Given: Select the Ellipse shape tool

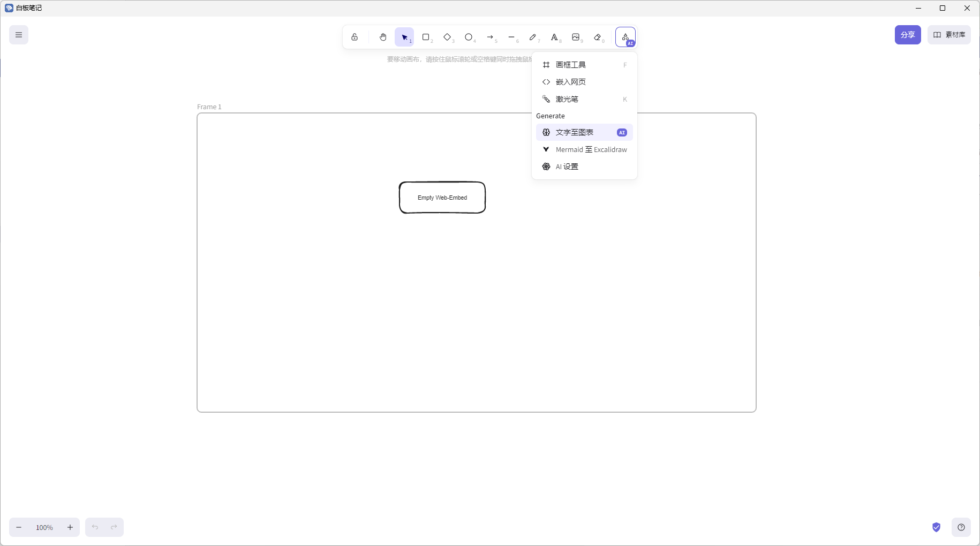Looking at the screenshot, I should click(469, 37).
